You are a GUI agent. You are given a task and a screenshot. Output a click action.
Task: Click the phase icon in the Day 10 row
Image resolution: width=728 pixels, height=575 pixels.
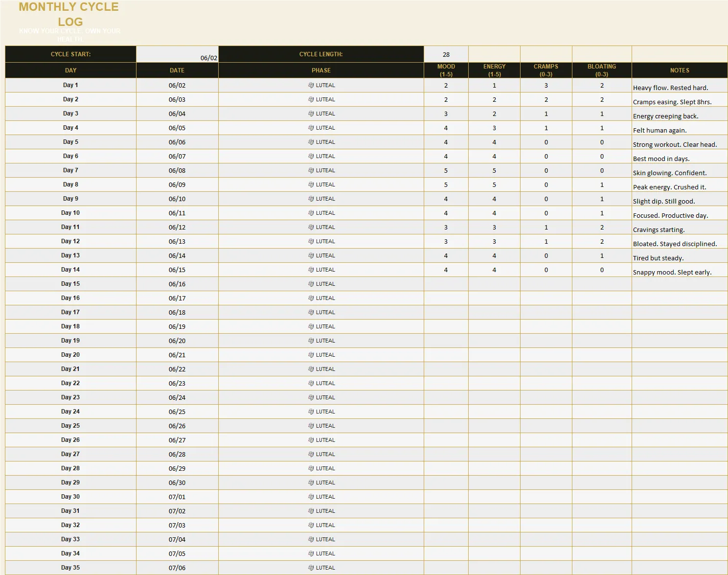311,213
